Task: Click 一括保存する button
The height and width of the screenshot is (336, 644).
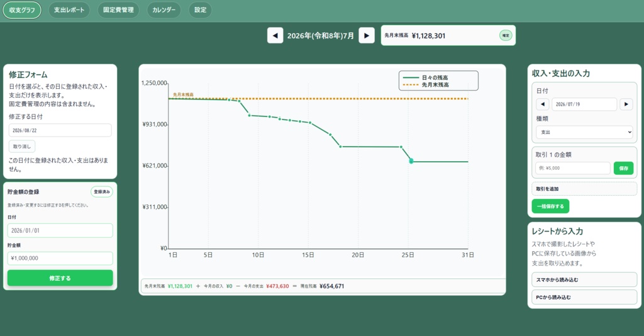Action: coord(550,206)
